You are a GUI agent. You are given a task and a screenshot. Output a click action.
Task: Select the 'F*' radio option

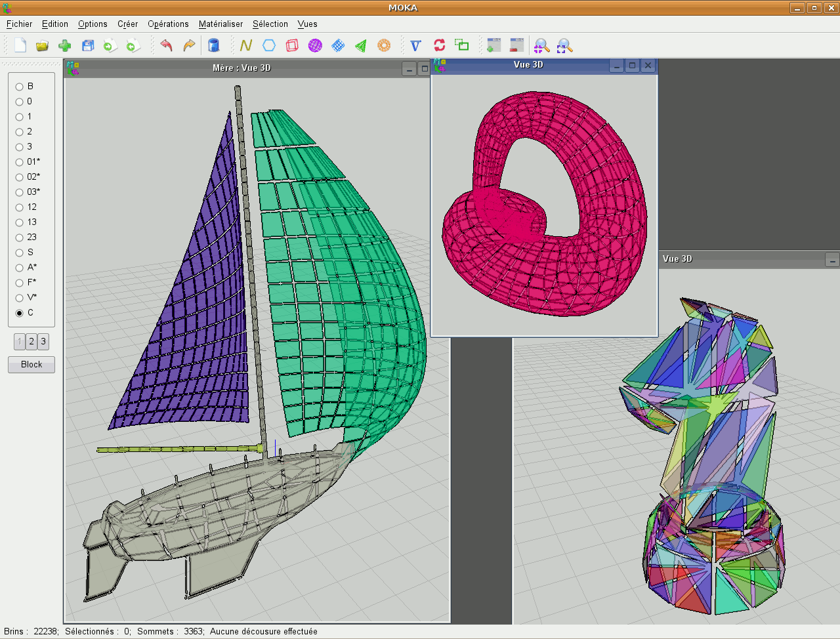point(20,283)
